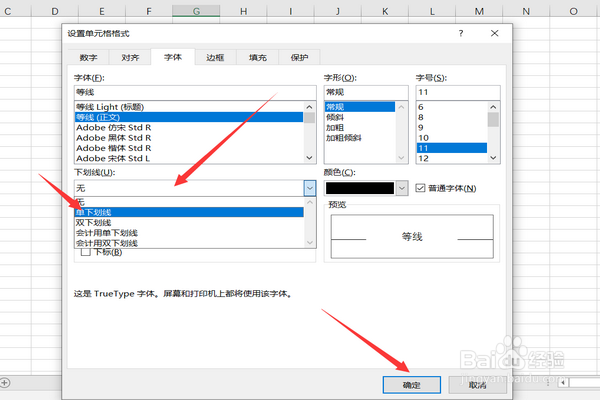Click the 取消 button

(478, 385)
